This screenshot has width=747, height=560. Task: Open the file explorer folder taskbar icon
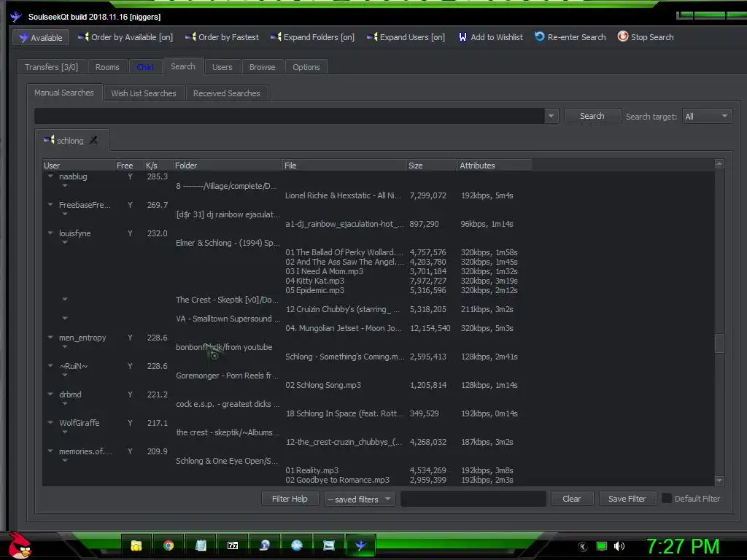[x=136, y=545]
